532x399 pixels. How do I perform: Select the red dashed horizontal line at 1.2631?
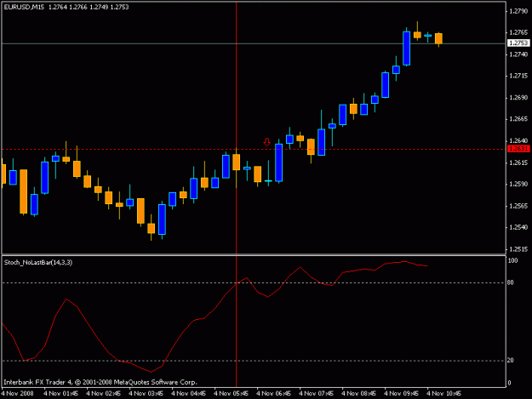tap(254, 149)
